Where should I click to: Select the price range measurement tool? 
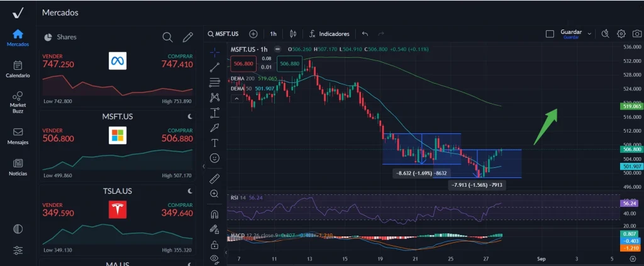coord(215,113)
